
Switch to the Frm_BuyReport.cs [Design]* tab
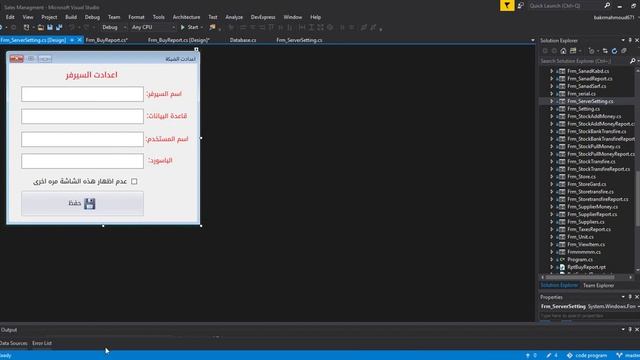[x=179, y=40]
